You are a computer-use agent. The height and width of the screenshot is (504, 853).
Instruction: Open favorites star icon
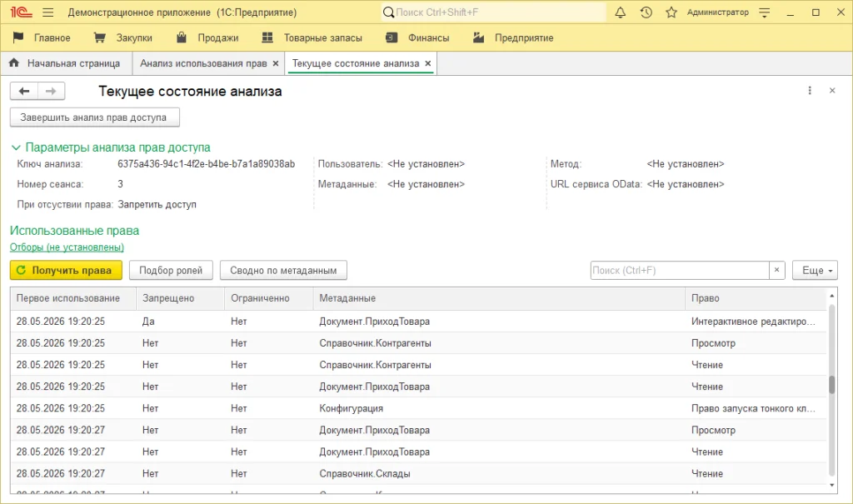point(671,12)
